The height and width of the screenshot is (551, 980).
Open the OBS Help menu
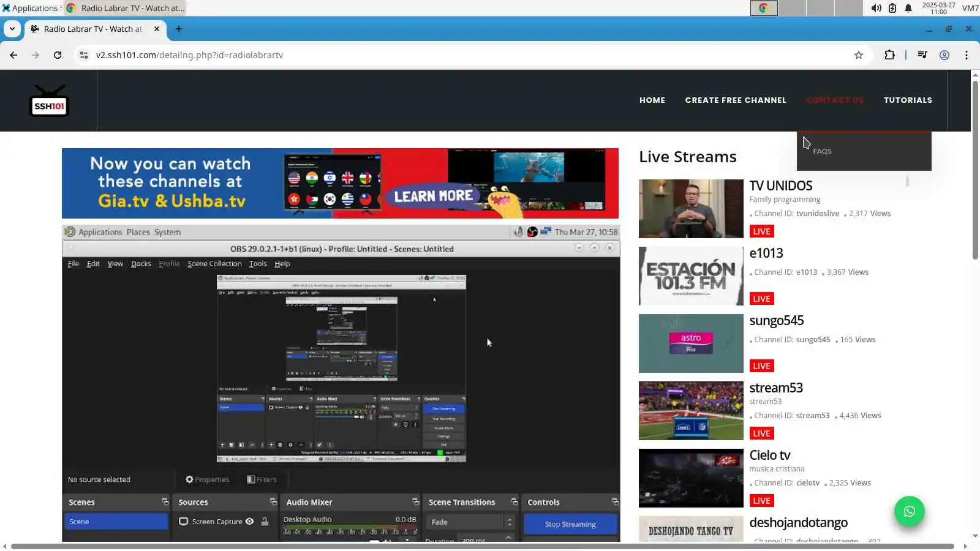pyautogui.click(x=282, y=264)
